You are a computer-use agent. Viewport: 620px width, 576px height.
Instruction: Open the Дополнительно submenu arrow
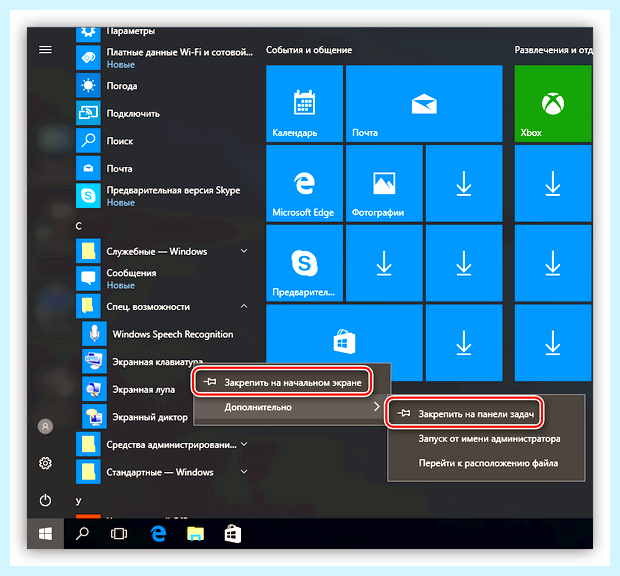[x=377, y=406]
